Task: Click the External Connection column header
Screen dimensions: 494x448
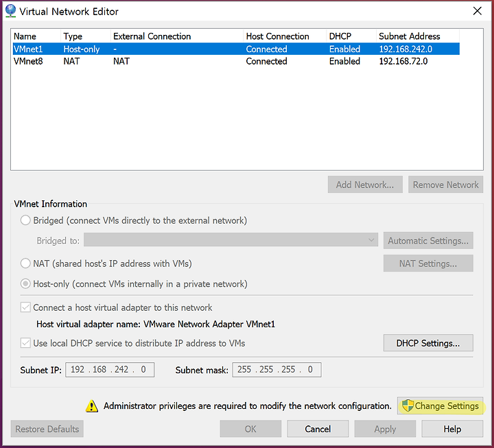Action: point(177,36)
